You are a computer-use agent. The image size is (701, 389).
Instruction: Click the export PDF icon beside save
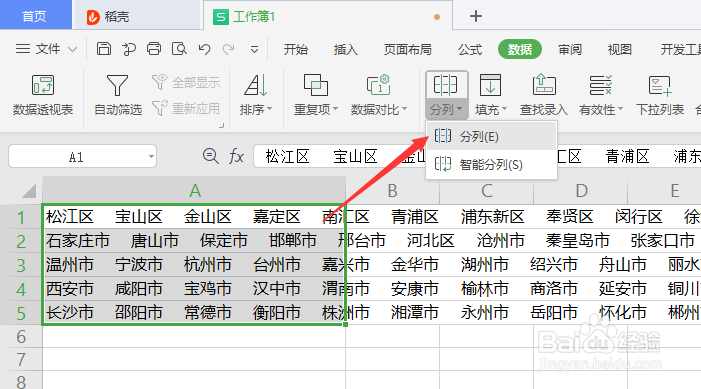pos(129,49)
